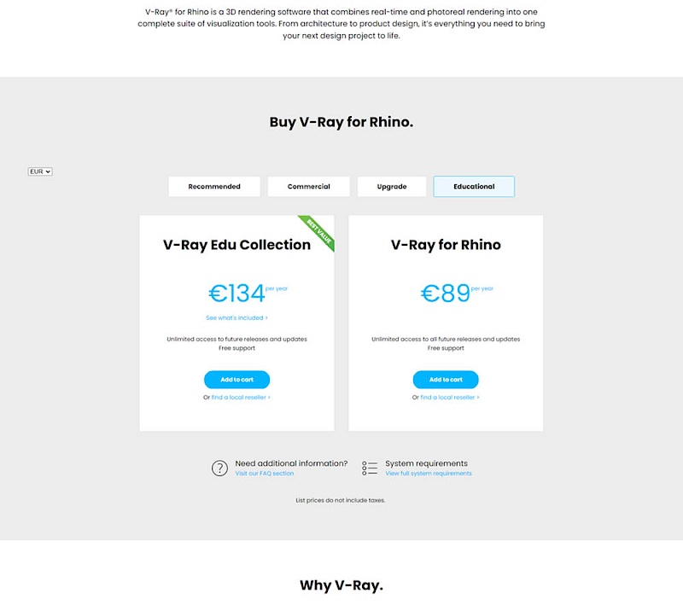Switch to the Recommended tab

click(x=214, y=186)
